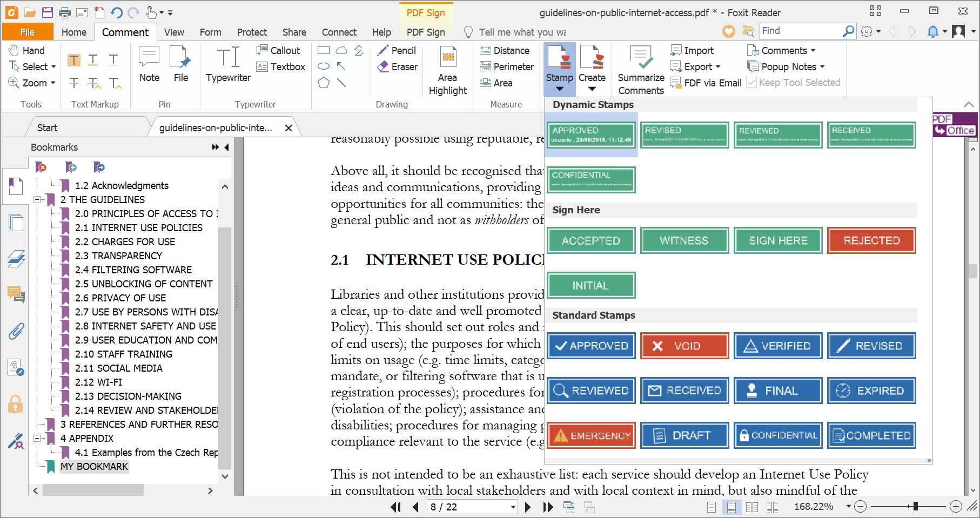Open the Select tool dropdown
Screen dimensions: 980x518
pyautogui.click(x=53, y=67)
